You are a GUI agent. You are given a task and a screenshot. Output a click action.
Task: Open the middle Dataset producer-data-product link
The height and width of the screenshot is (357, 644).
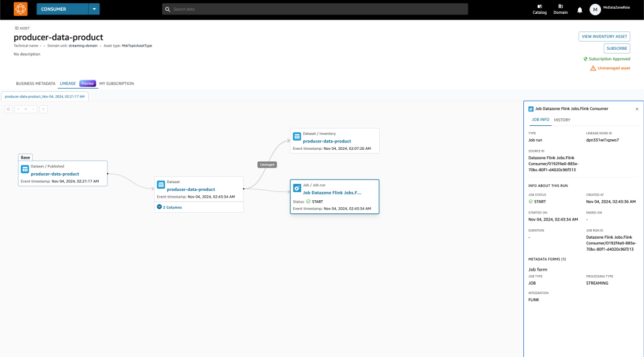(x=191, y=190)
